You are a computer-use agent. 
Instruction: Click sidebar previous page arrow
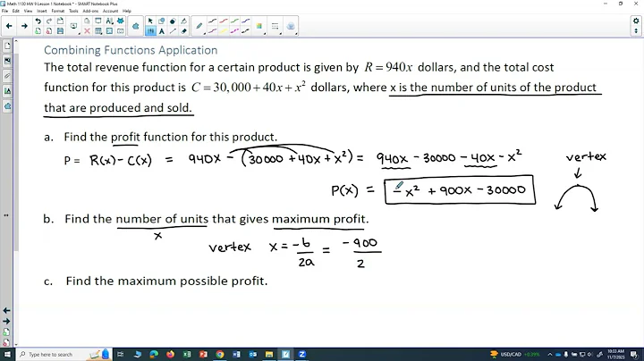coord(6,311)
